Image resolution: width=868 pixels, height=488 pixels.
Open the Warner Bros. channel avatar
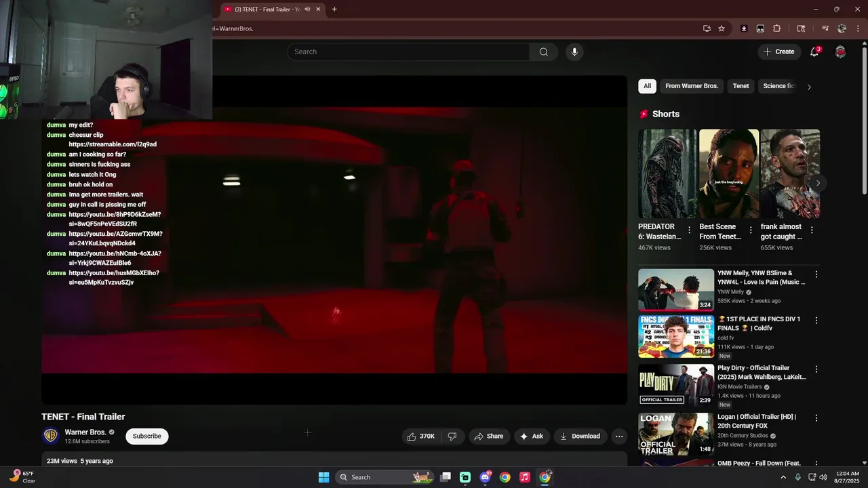coord(50,436)
